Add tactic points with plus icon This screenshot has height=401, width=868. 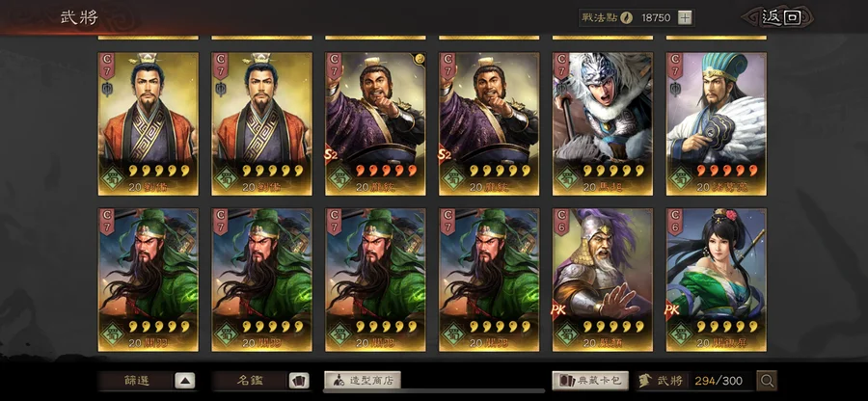click(685, 17)
